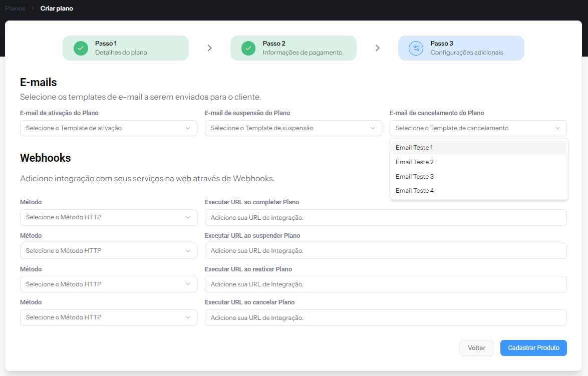Click the Cadastrar Produto button
This screenshot has width=588, height=376.
(533, 348)
